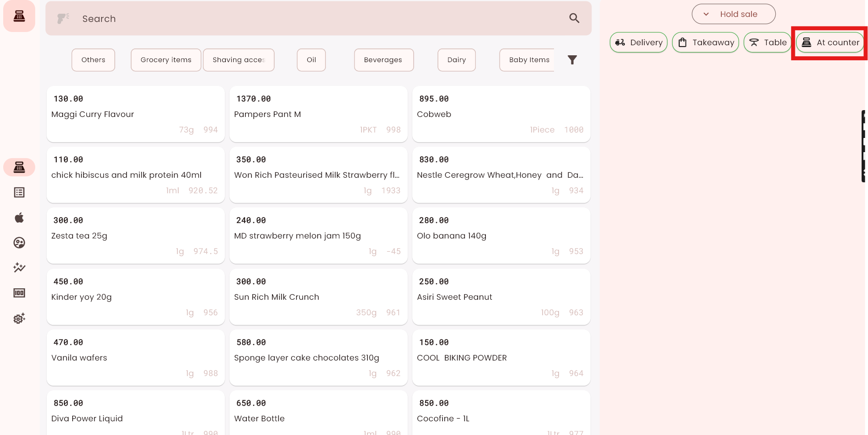Open the apple products sidebar icon
Viewport: 868px width, 435px height.
(19, 217)
